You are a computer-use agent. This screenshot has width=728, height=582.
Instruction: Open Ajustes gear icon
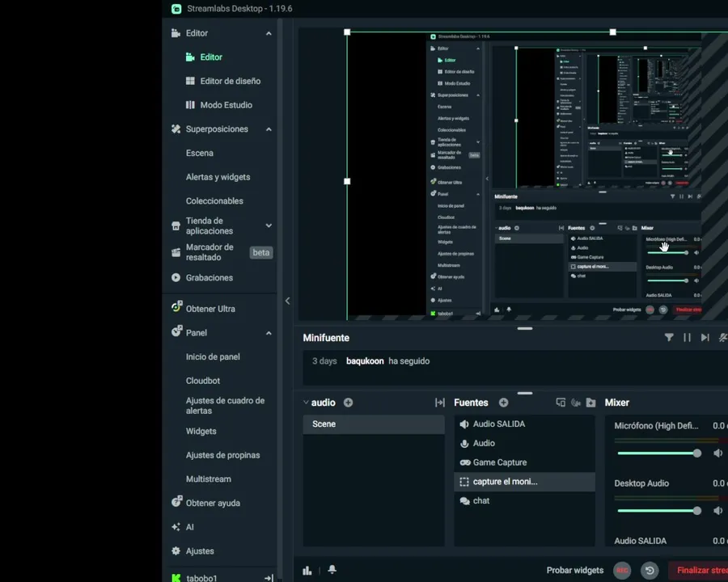tap(176, 551)
